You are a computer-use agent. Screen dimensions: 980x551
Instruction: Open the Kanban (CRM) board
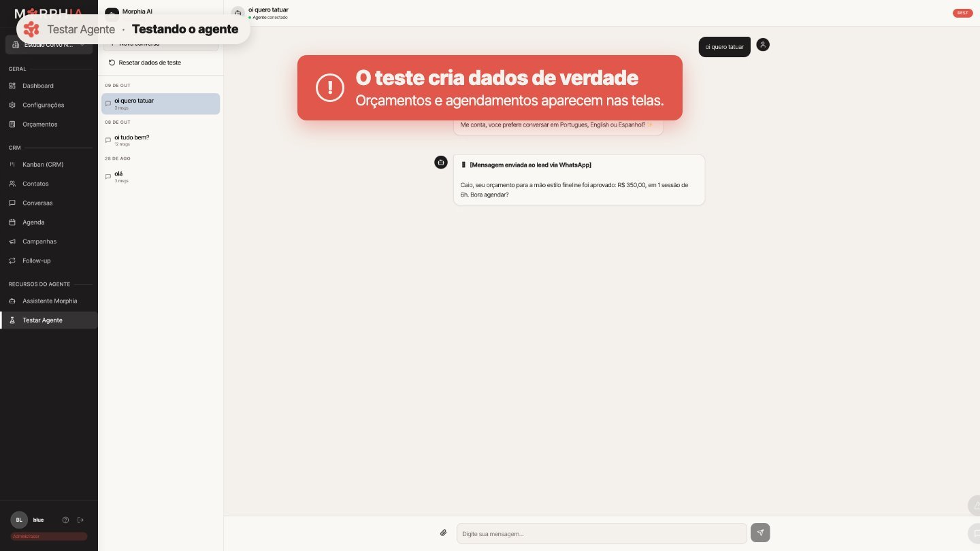(x=48, y=165)
